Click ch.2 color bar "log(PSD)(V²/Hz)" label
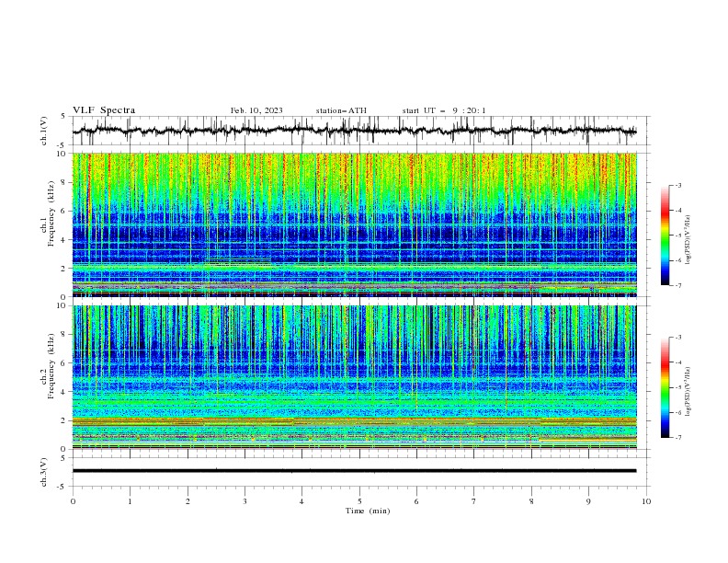The image size is (728, 563). pos(688,392)
